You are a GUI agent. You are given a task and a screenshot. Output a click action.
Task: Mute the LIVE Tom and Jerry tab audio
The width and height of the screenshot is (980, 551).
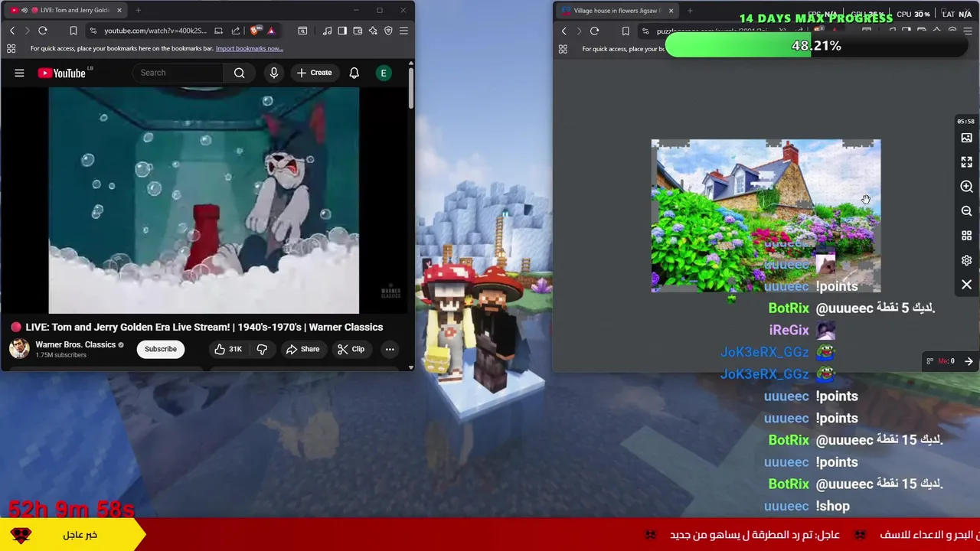[24, 10]
